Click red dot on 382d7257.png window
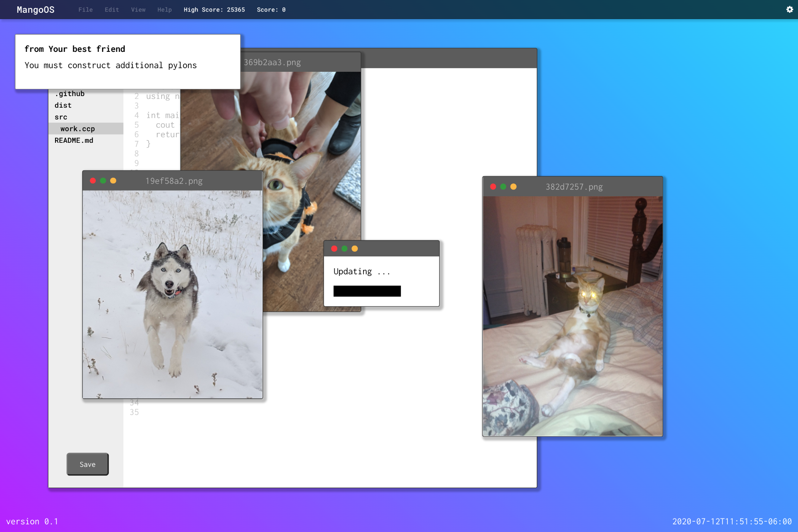This screenshot has height=532, width=798. tap(493, 187)
